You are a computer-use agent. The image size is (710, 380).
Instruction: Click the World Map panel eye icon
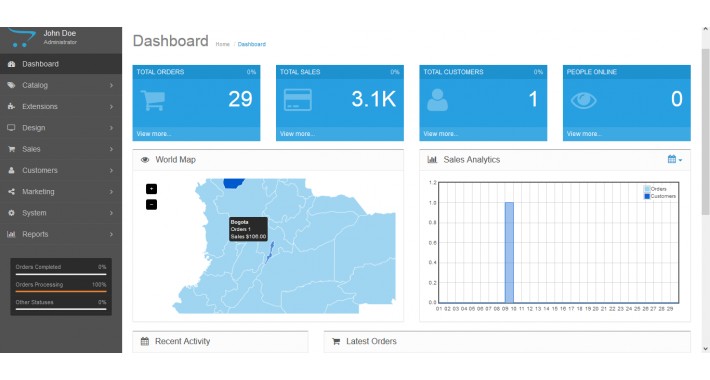(145, 160)
